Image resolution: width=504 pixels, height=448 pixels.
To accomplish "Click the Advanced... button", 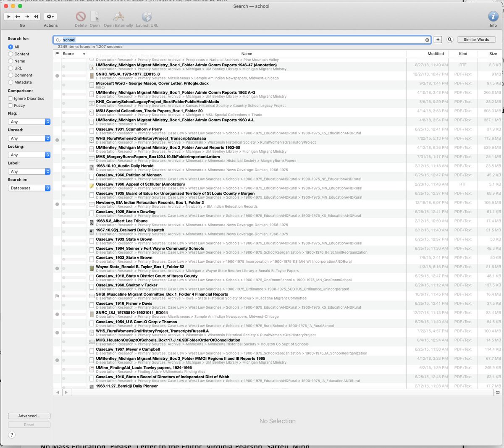I will 29,416.
